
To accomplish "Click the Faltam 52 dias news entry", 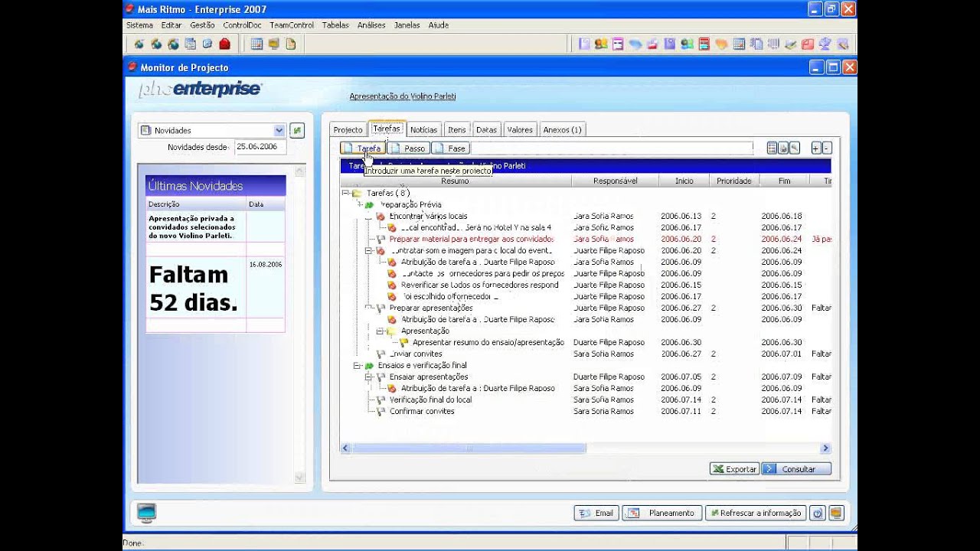I will (193, 289).
